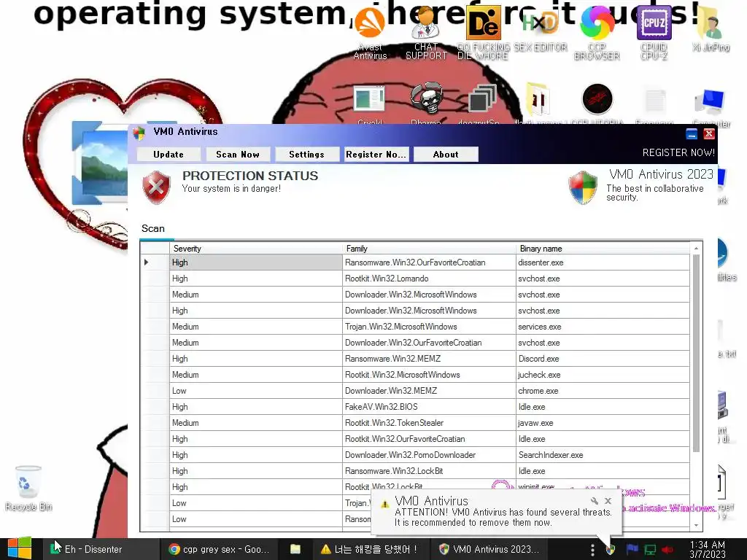Select the chrome.exe cell

[603, 391]
